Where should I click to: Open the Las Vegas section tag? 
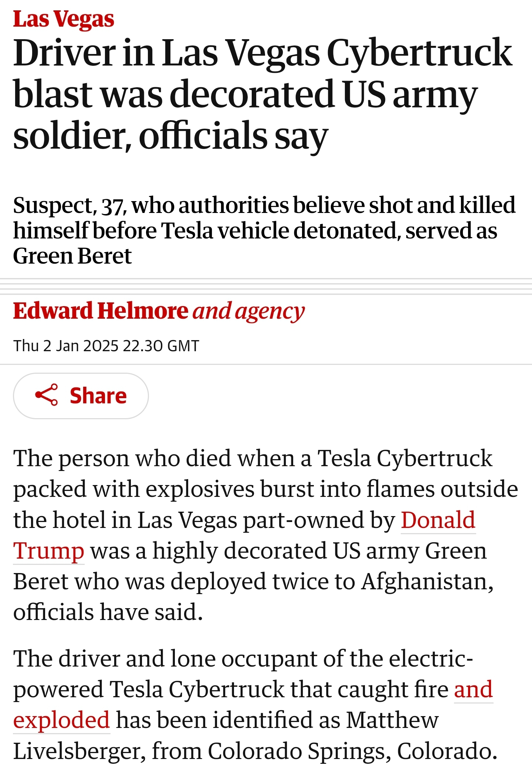pyautogui.click(x=64, y=18)
